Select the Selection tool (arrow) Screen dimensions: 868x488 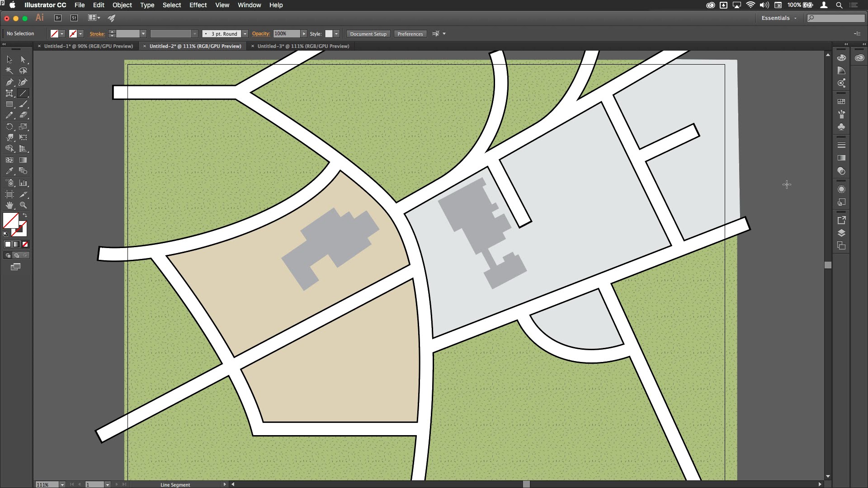point(9,59)
